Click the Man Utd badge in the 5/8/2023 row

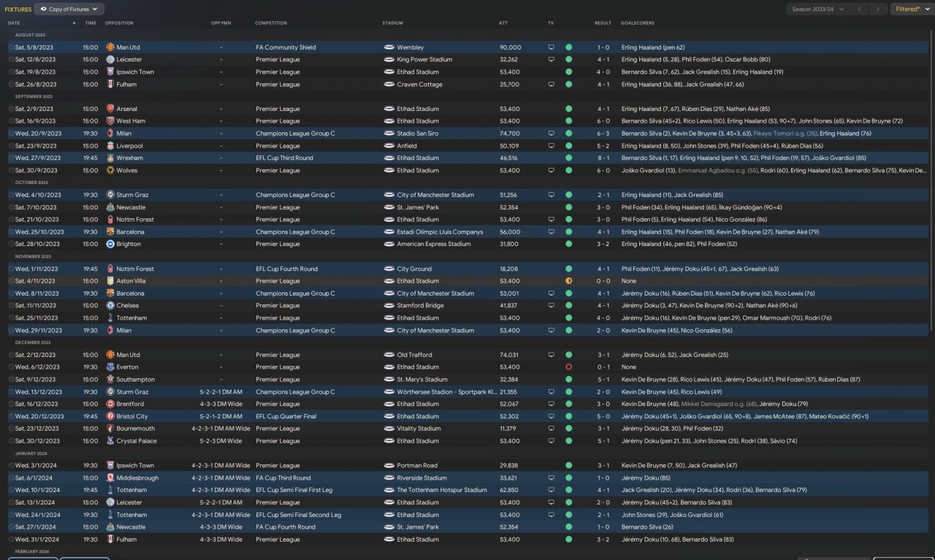(110, 47)
